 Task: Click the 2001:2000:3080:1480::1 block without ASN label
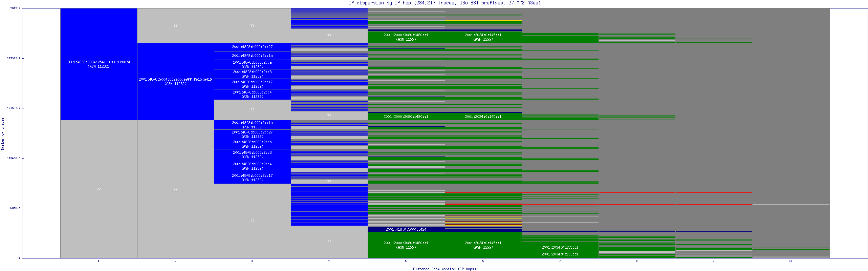click(x=406, y=117)
